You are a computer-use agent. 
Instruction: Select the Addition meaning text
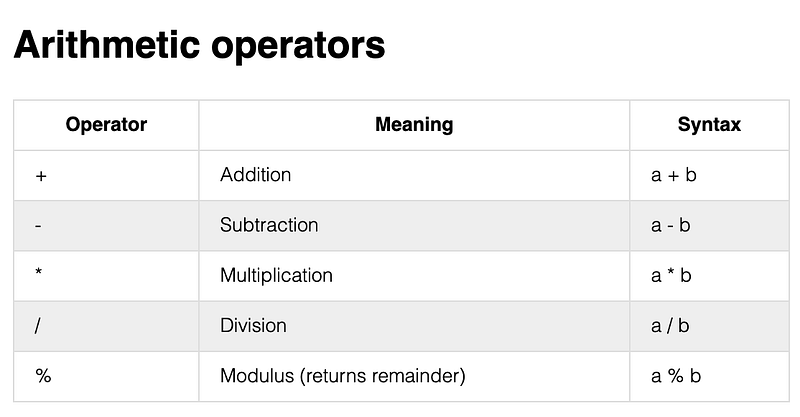256,175
